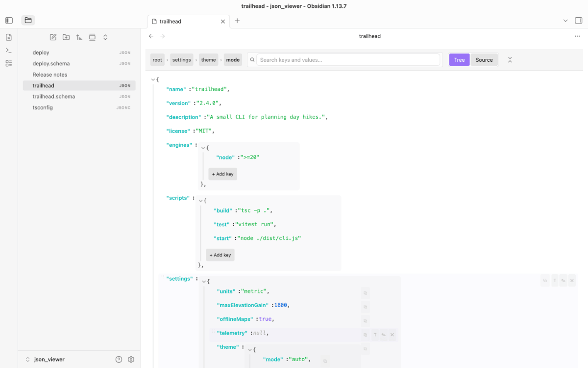Open the more options ellipsis menu

577,36
